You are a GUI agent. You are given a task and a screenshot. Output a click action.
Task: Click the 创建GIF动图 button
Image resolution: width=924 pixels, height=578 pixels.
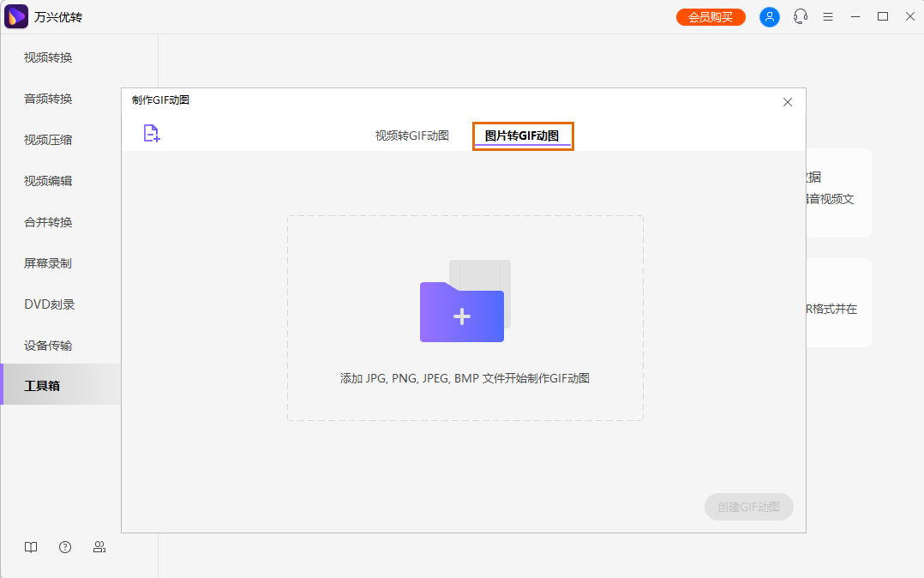(x=748, y=507)
